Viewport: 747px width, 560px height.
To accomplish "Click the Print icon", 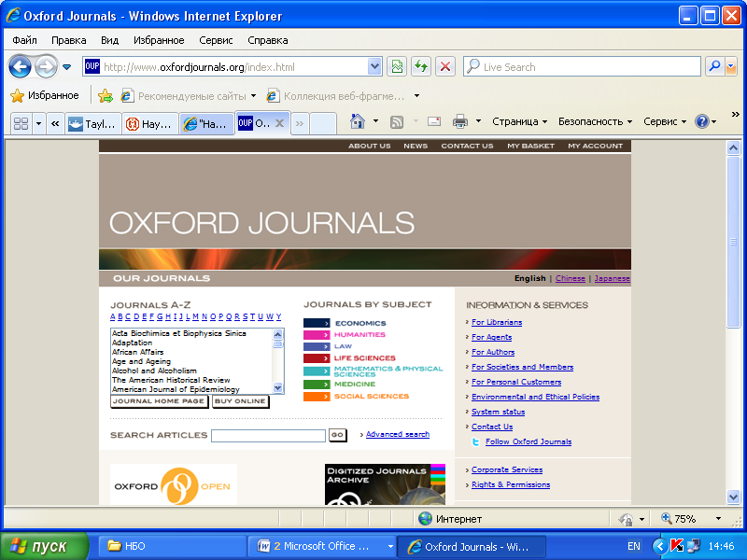I will (x=459, y=121).
